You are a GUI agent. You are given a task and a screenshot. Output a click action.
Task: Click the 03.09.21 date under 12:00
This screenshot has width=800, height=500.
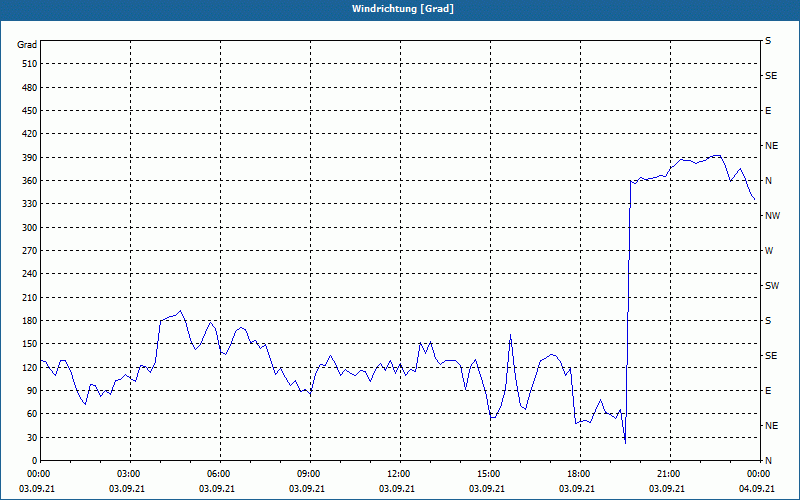pyautogui.click(x=396, y=489)
